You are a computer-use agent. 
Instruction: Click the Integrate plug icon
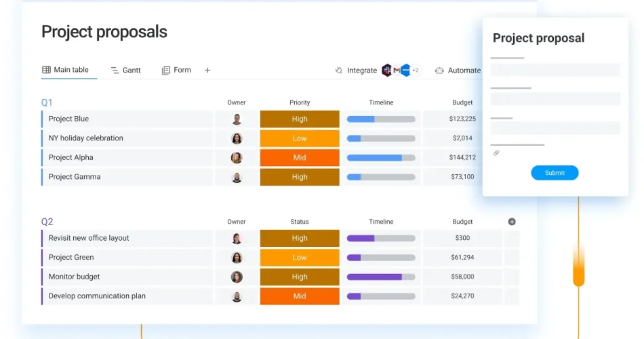click(339, 71)
